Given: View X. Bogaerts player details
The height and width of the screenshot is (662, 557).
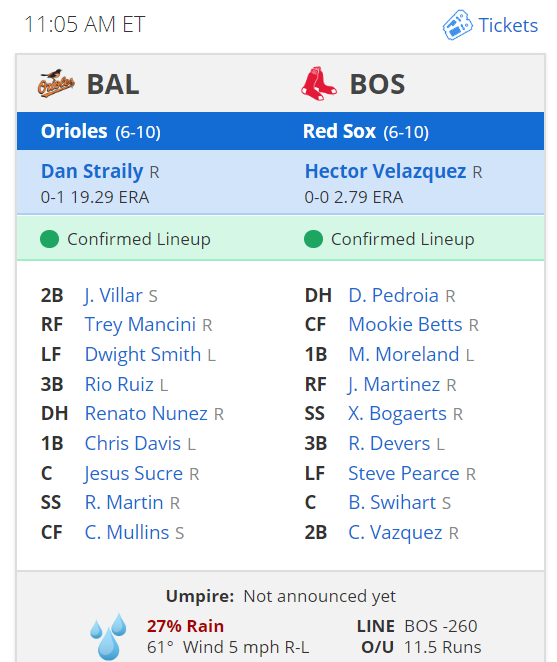Looking at the screenshot, I should 397,413.
